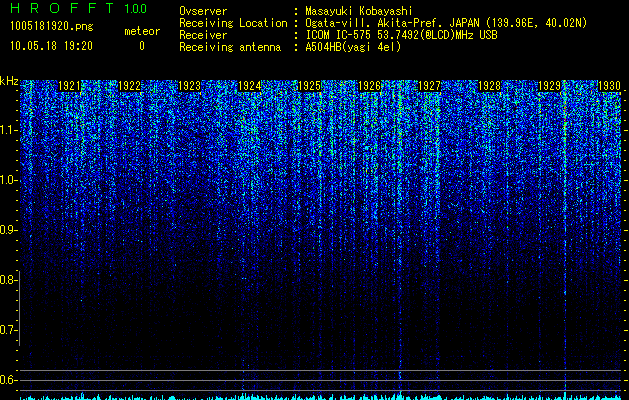Click time marker 1923
The height and width of the screenshot is (400, 629).
189,86
